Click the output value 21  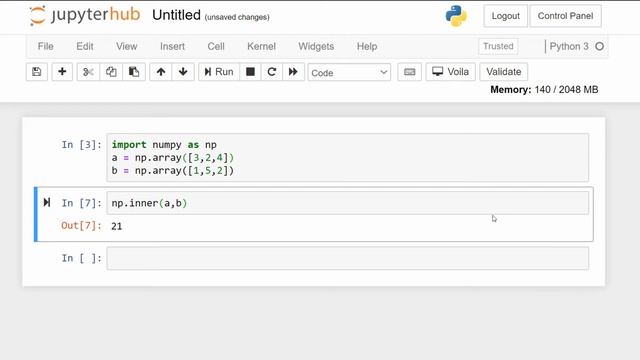coord(116,226)
